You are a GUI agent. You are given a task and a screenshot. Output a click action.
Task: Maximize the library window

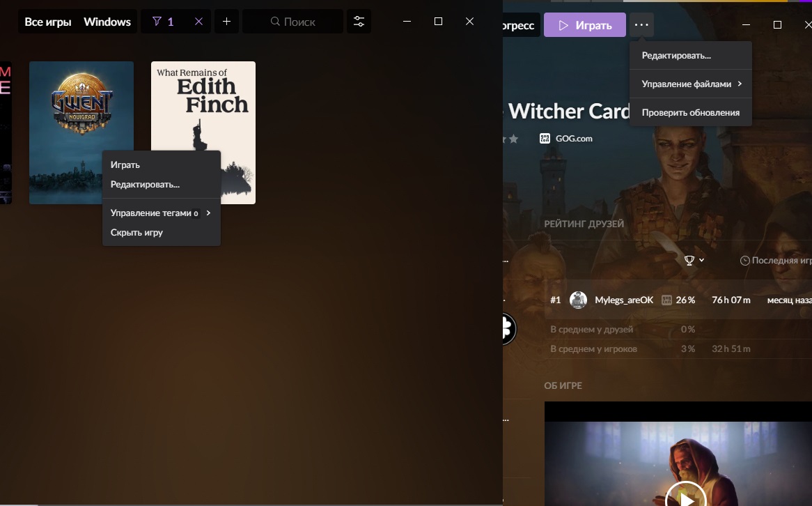[x=438, y=21]
